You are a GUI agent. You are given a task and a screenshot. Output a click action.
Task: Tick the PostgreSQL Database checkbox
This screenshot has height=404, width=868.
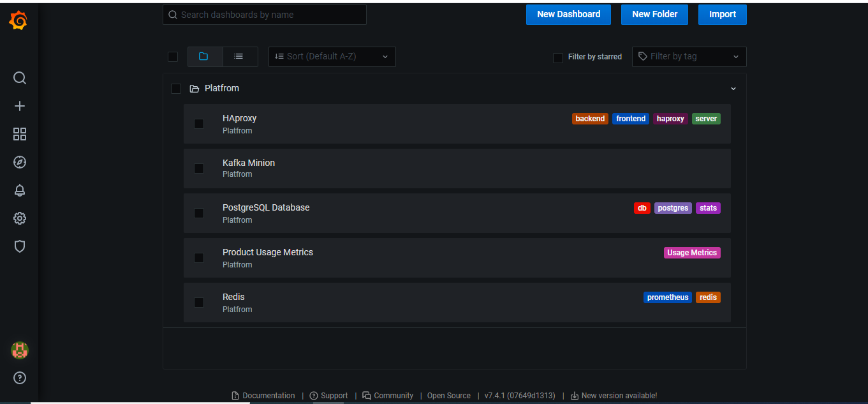tap(199, 213)
